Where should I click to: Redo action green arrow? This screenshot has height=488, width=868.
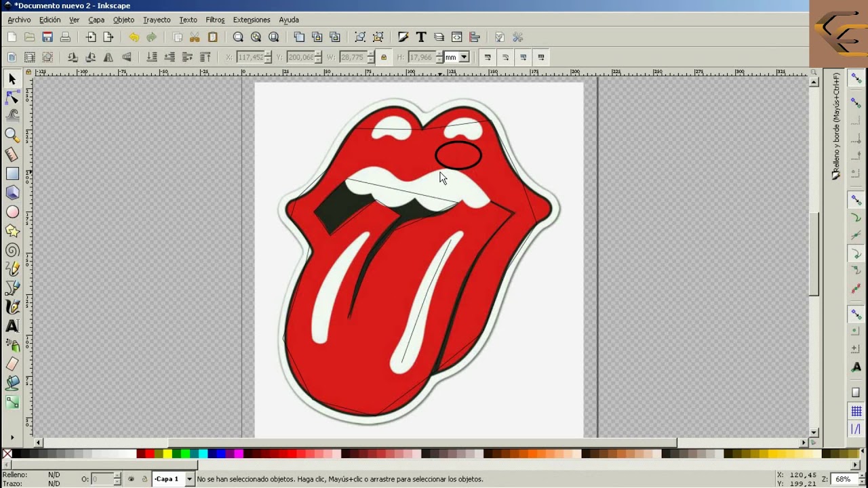coord(151,37)
